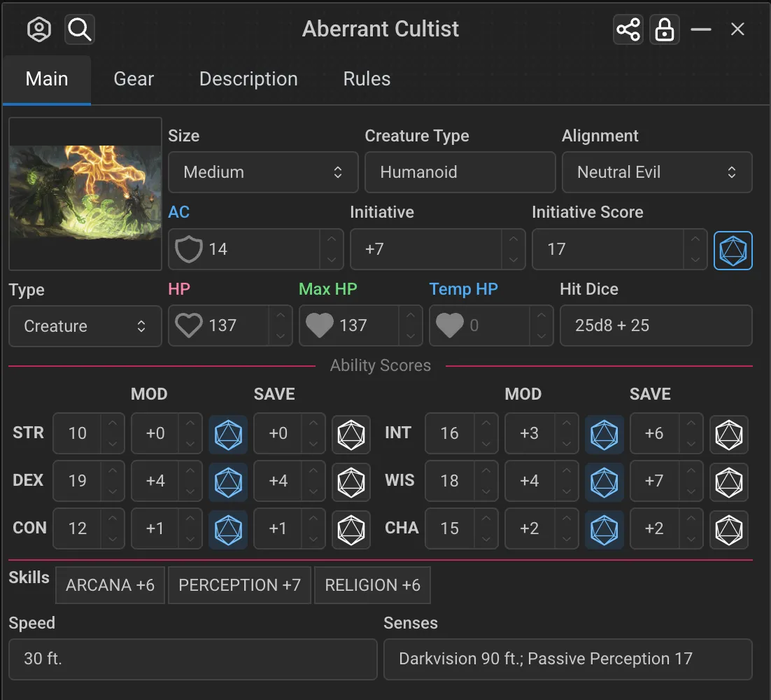The width and height of the screenshot is (771, 700).
Task: Roll the STR ability check dice
Action: (x=228, y=434)
